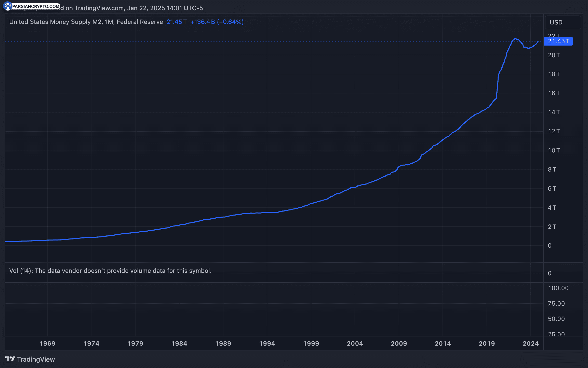Click the 8 T price axis label
The height and width of the screenshot is (368, 588).
point(552,169)
